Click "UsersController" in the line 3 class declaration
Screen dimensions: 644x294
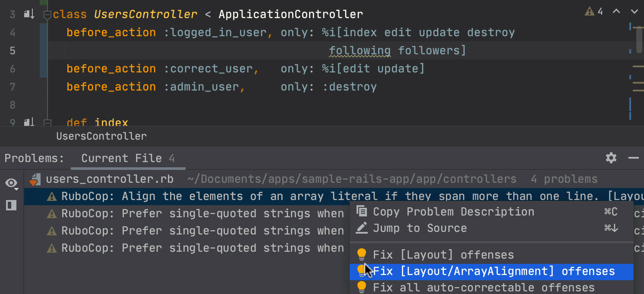[x=146, y=14]
